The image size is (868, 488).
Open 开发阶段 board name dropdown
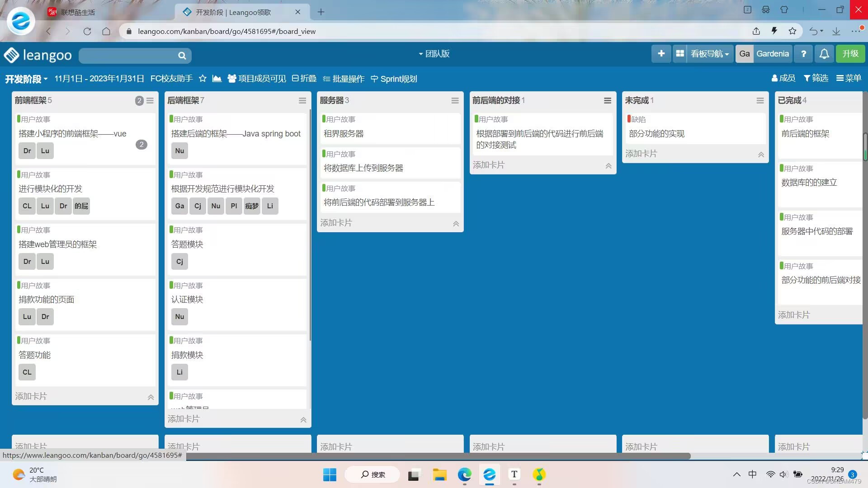[x=26, y=79]
